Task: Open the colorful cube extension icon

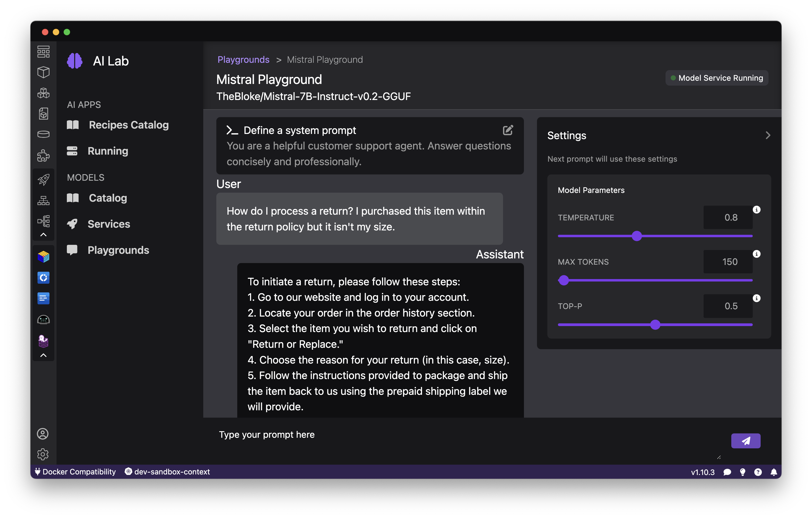Action: click(43, 257)
